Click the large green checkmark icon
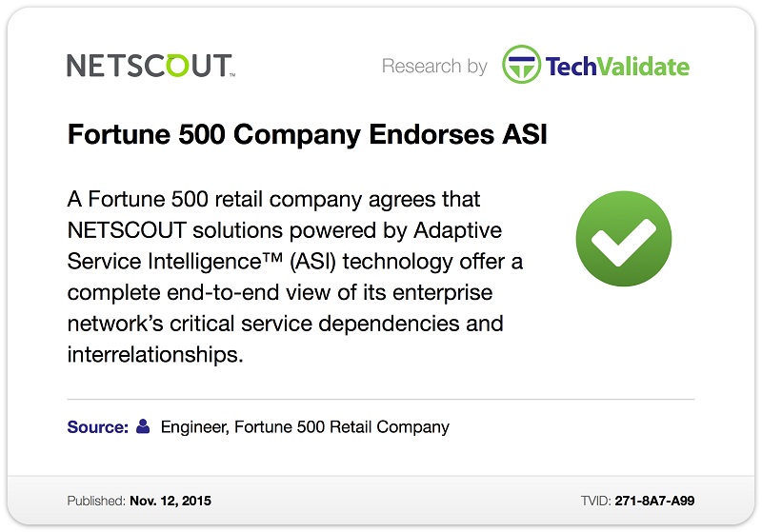This screenshot has height=532, width=762. [624, 239]
